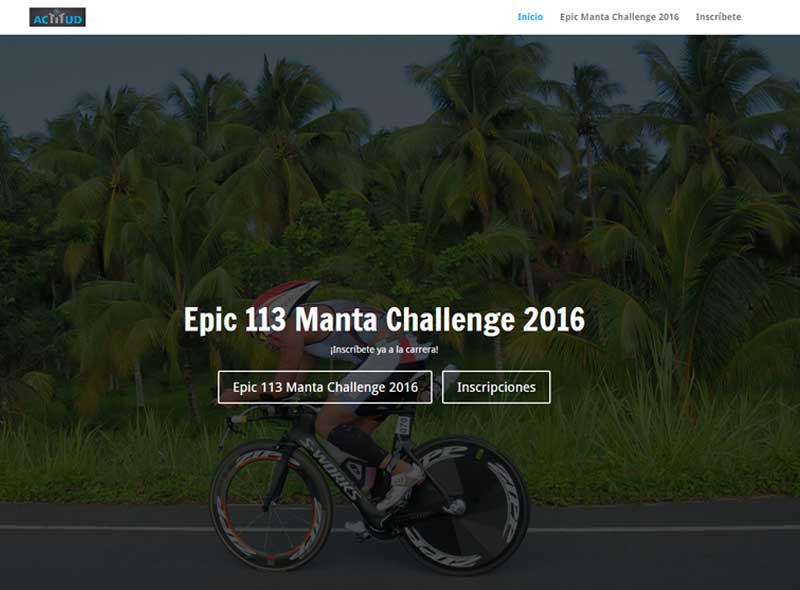
Task: Click the ¡Inscríbete ya a la carrera! subtitle
Action: pyautogui.click(x=384, y=350)
